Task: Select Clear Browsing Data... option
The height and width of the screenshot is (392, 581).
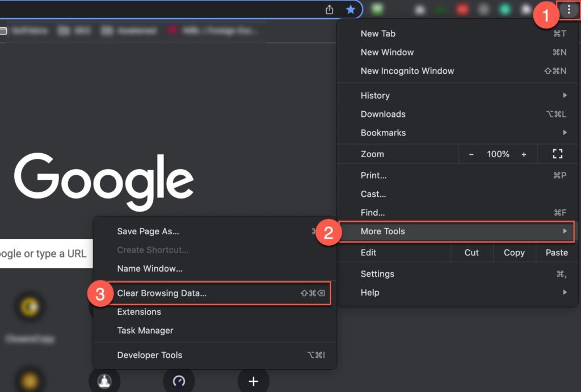Action: pos(215,293)
